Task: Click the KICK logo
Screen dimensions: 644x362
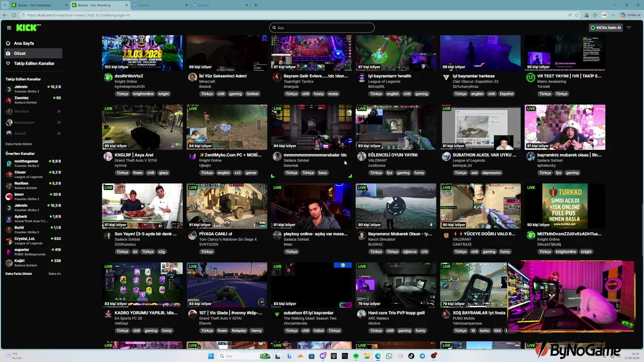Action: 28,28
